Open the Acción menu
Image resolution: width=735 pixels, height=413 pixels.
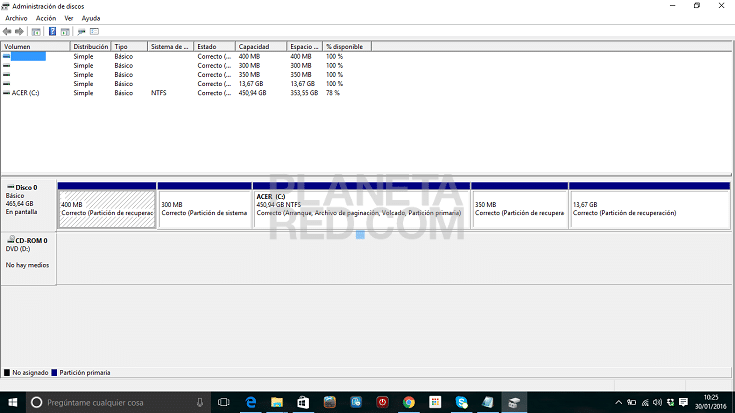[46, 18]
